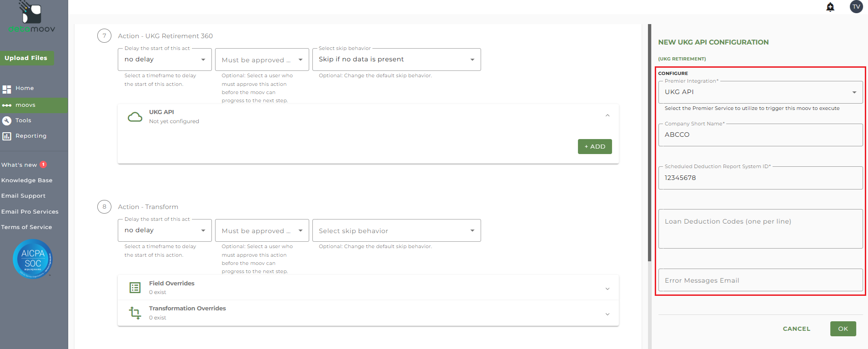This screenshot has width=868, height=349.
Task: Collapse the UKG API panel chevron
Action: (607, 116)
